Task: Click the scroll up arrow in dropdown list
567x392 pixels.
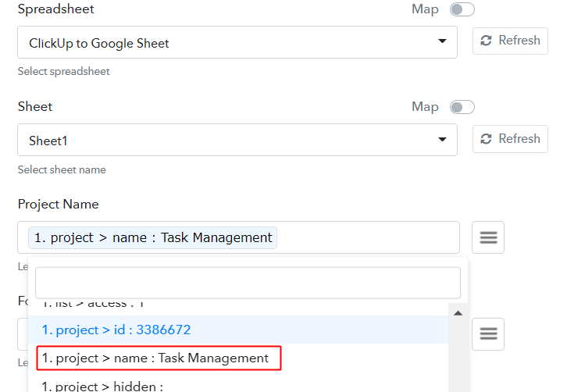Action: pos(458,313)
